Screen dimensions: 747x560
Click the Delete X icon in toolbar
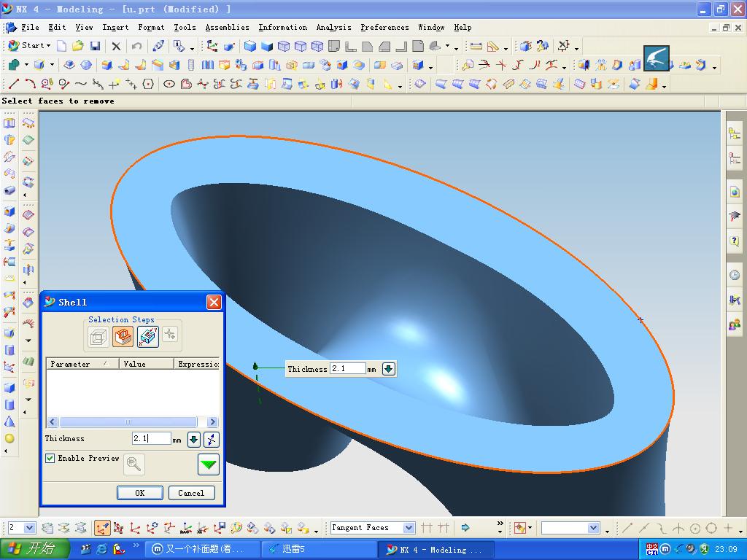116,46
